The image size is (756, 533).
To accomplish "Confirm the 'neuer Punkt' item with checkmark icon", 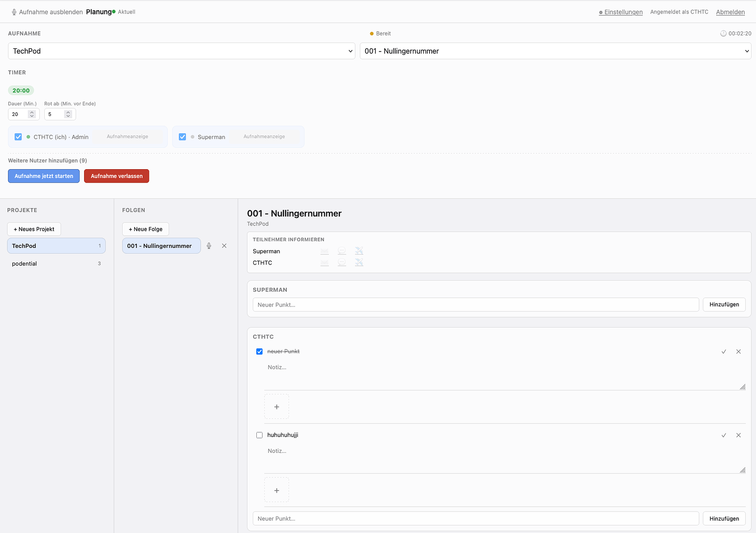I will point(724,352).
